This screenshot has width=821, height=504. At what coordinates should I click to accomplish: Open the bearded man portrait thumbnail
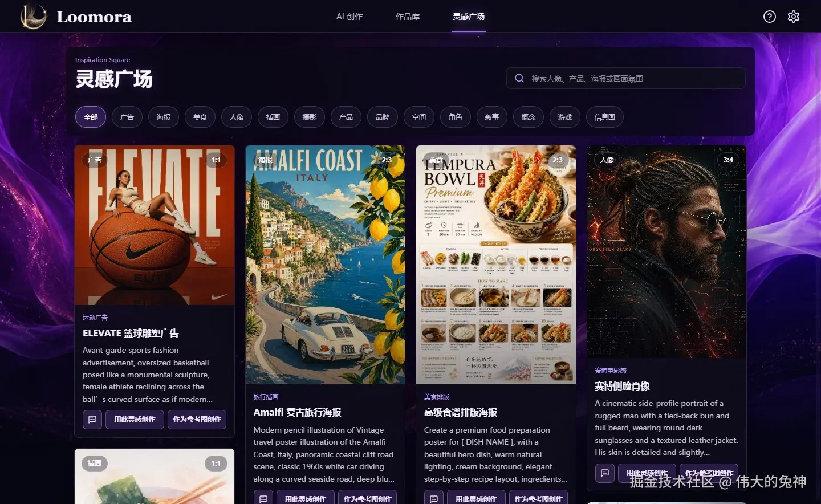pyautogui.click(x=666, y=251)
